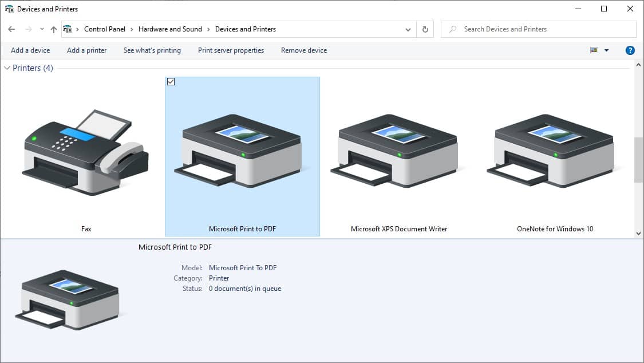Uncheck the Microsoft Print to PDF checkbox
The width and height of the screenshot is (644, 363).
pos(171,82)
